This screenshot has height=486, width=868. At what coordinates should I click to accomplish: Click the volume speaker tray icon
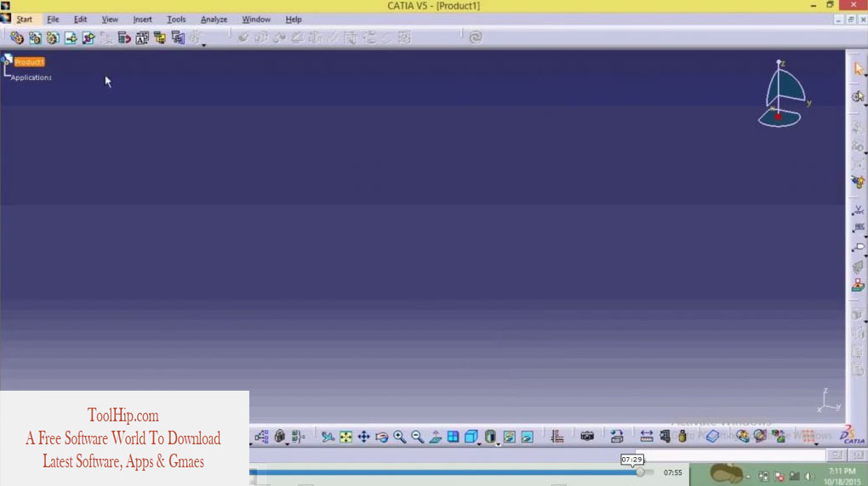tap(809, 476)
